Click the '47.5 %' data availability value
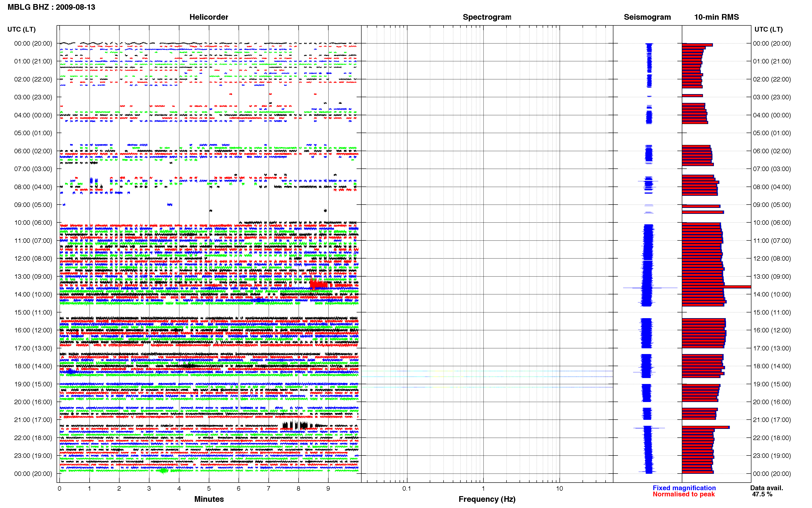The image size is (812, 508). pos(762,494)
